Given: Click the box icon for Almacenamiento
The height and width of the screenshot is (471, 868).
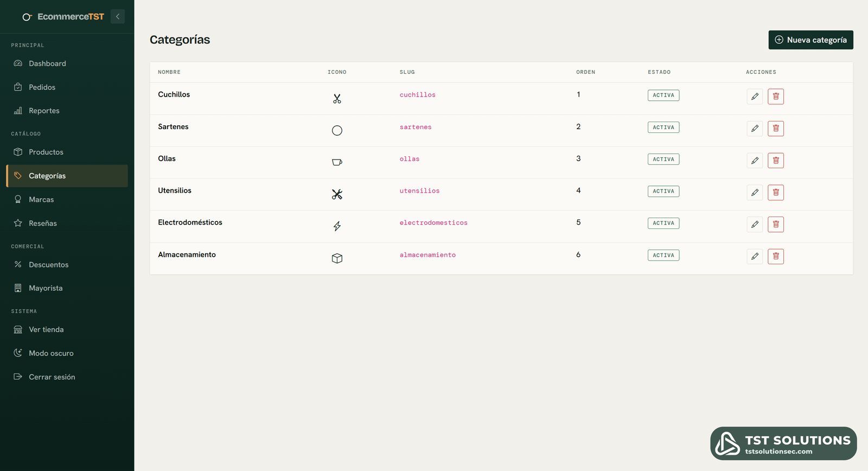Looking at the screenshot, I should coord(337,258).
